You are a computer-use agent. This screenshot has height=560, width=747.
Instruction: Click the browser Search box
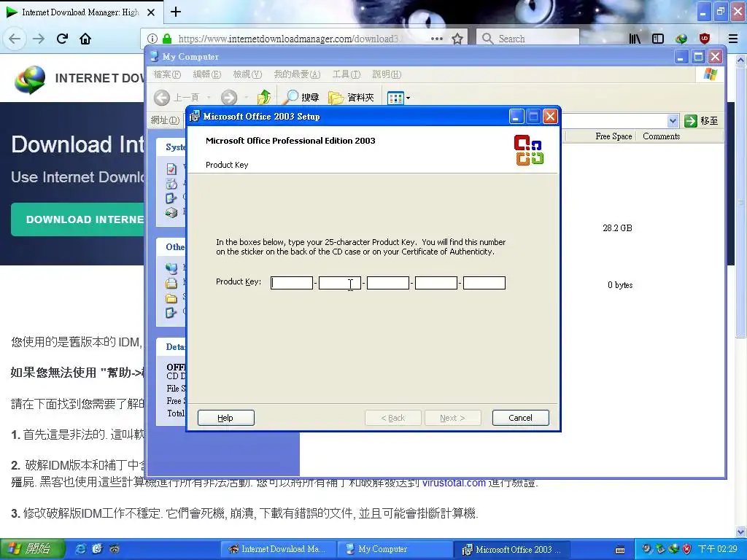coord(528,39)
